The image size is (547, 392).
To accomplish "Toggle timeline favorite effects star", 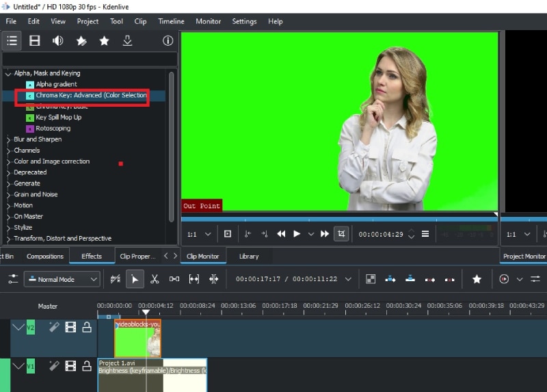I will [x=477, y=279].
